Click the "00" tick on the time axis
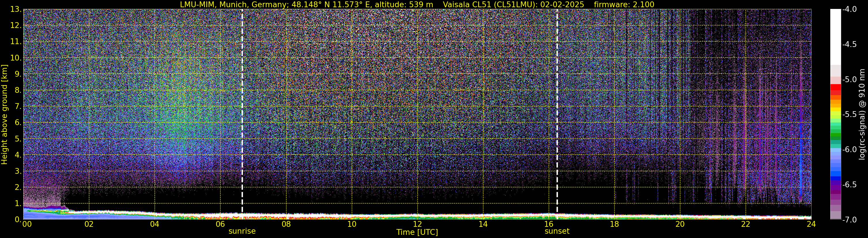868x238 pixels. pyautogui.click(x=27, y=224)
